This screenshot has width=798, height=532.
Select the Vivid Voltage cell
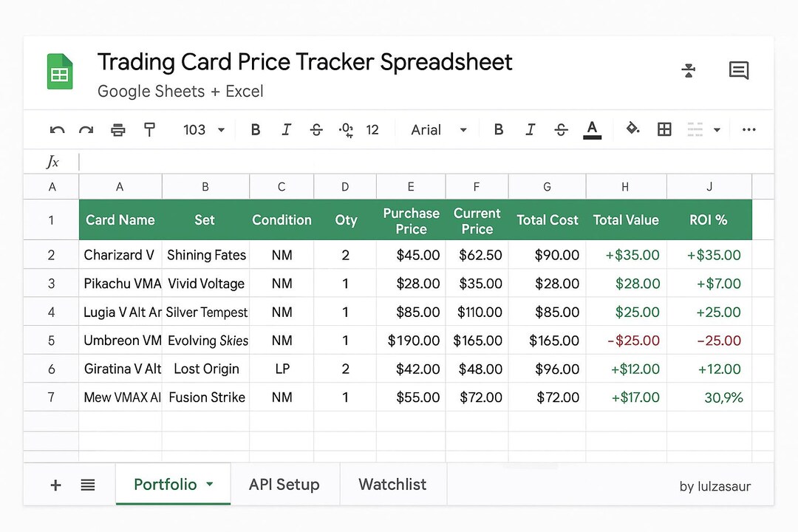click(x=206, y=284)
